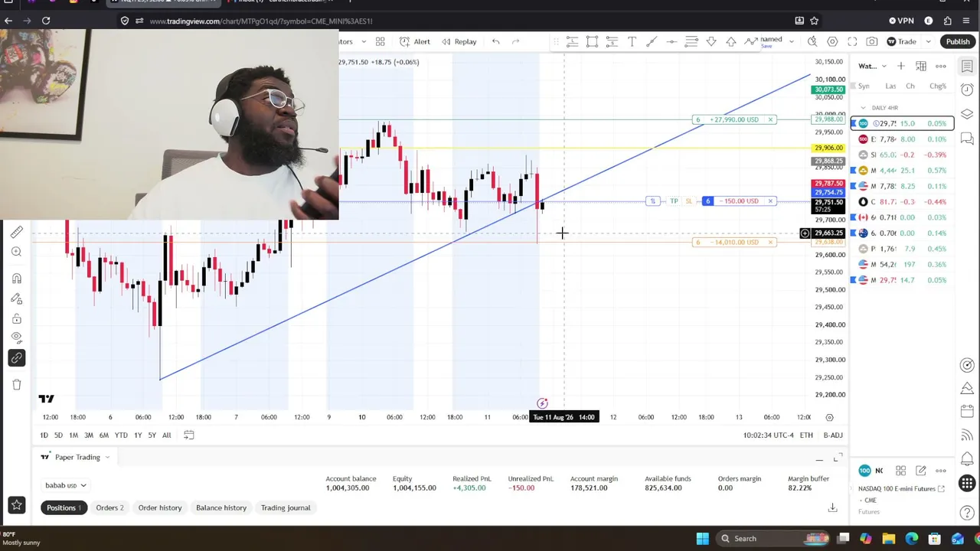
Task: Open the timezone clock menu UTC-4
Action: (768, 435)
